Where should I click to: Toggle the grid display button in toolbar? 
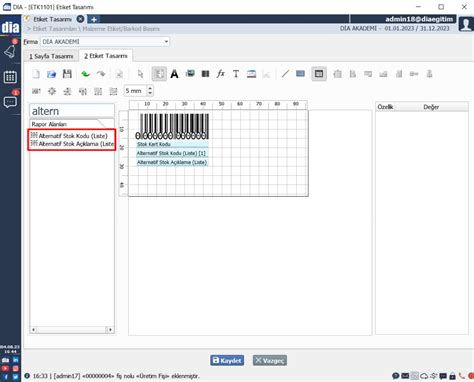point(319,74)
